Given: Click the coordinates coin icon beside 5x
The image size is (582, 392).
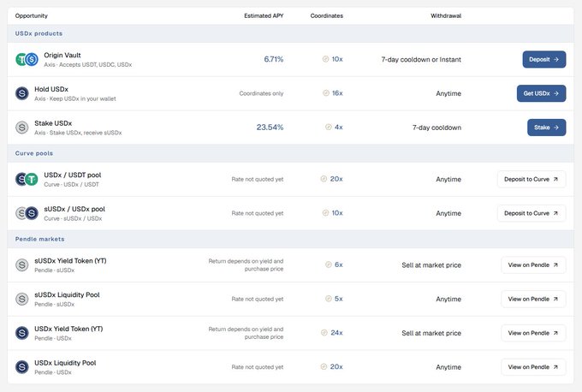Looking at the screenshot, I should 329,299.
